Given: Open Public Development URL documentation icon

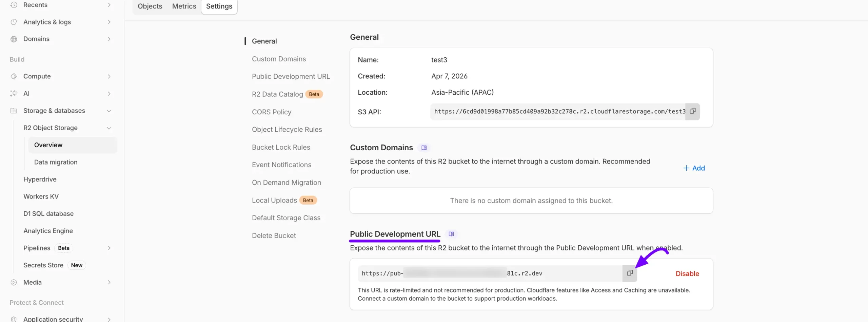Looking at the screenshot, I should (451, 234).
